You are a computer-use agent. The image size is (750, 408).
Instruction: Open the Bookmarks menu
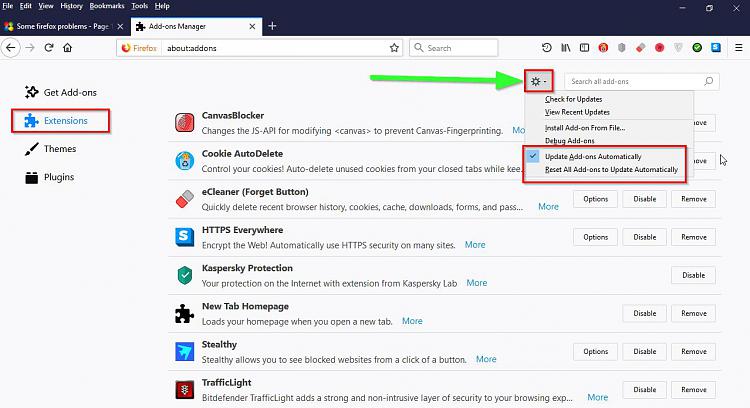coord(107,6)
